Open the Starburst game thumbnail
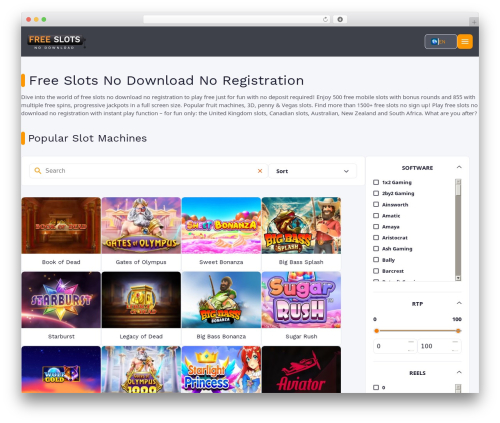Viewport: 500px width, 423px height. tap(61, 300)
